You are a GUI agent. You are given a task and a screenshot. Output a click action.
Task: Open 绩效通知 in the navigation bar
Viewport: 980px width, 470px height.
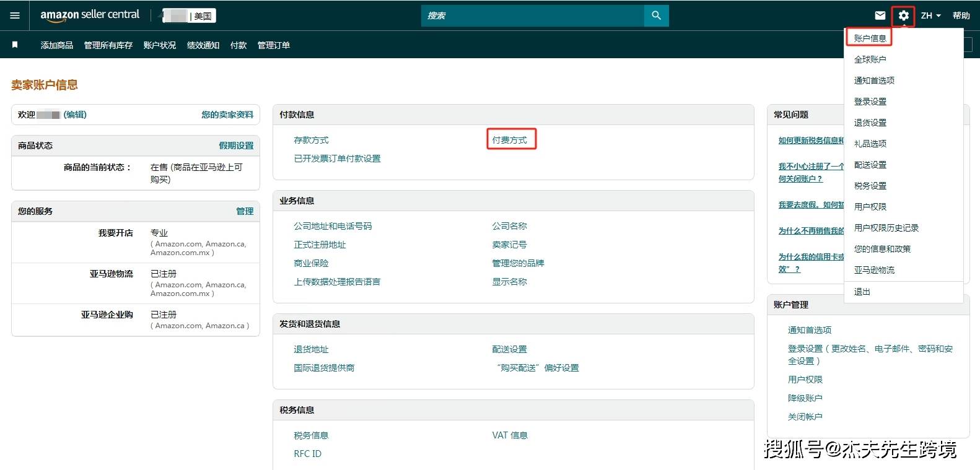click(x=203, y=45)
